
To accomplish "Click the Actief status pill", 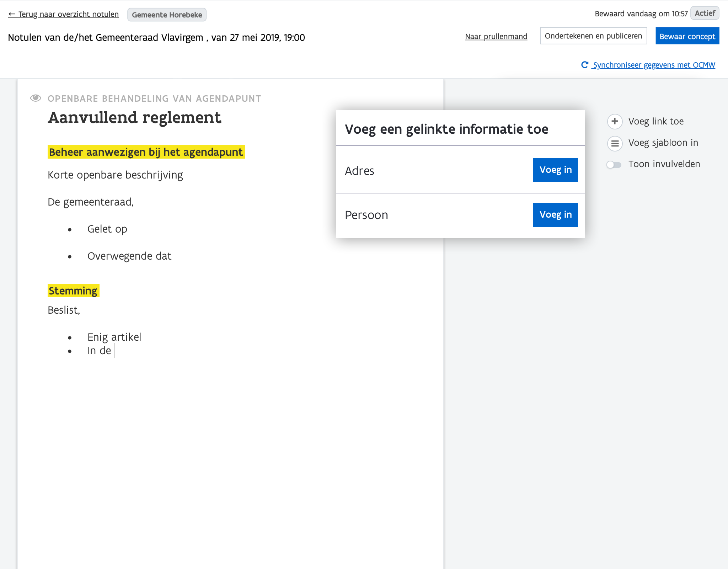I will pyautogui.click(x=705, y=13).
